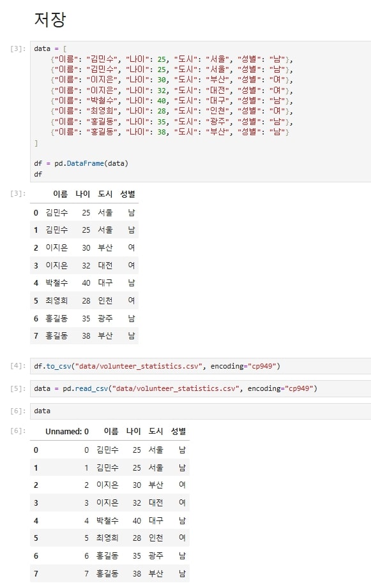Screen dimensions: 371x588
Task: Focus the pd.read_csv code cell
Action: pyautogui.click(x=201, y=388)
